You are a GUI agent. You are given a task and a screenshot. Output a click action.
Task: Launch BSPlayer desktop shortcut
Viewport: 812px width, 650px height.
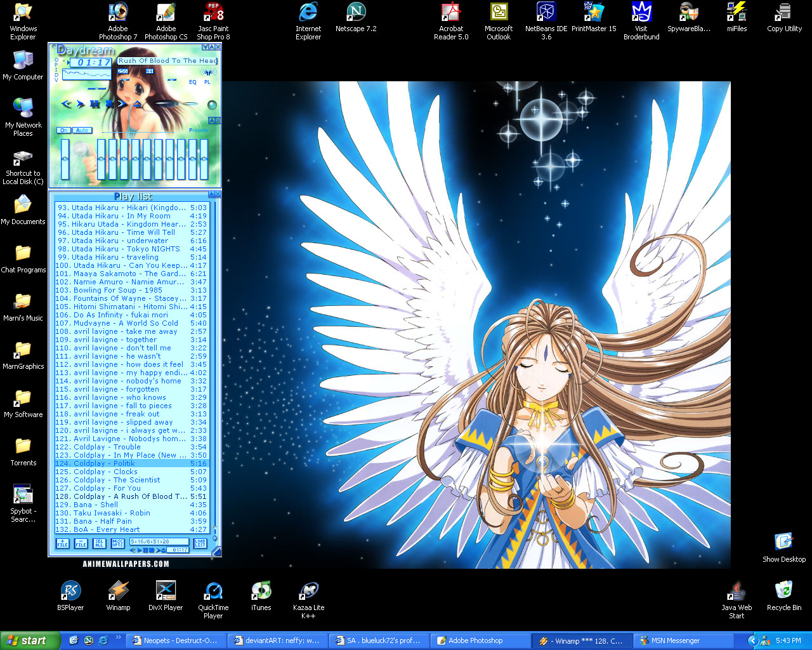coord(70,596)
